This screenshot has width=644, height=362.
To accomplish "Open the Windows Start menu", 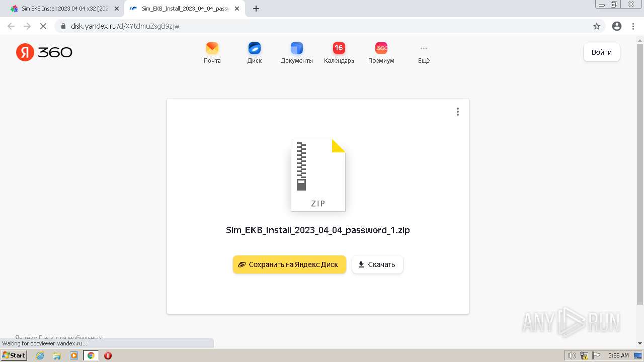I will [x=14, y=355].
